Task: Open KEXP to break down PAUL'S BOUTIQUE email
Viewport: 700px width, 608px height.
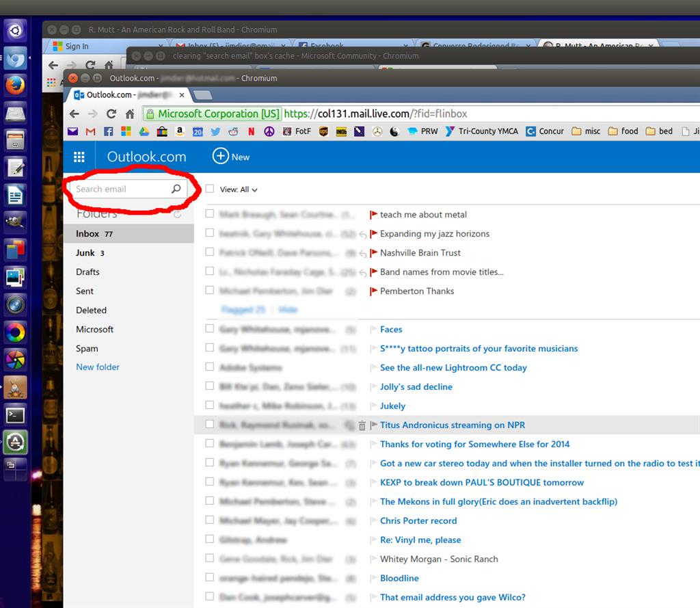Action: (482, 482)
